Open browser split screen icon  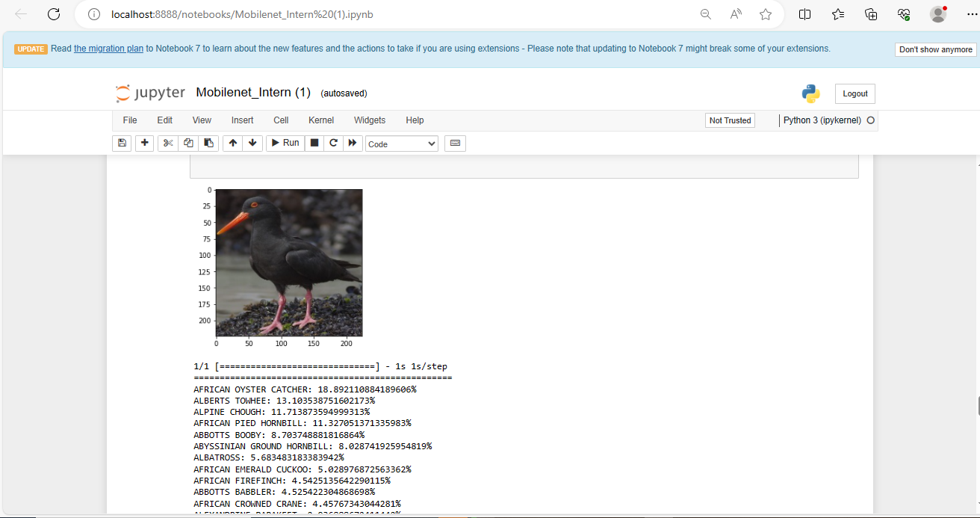[805, 14]
